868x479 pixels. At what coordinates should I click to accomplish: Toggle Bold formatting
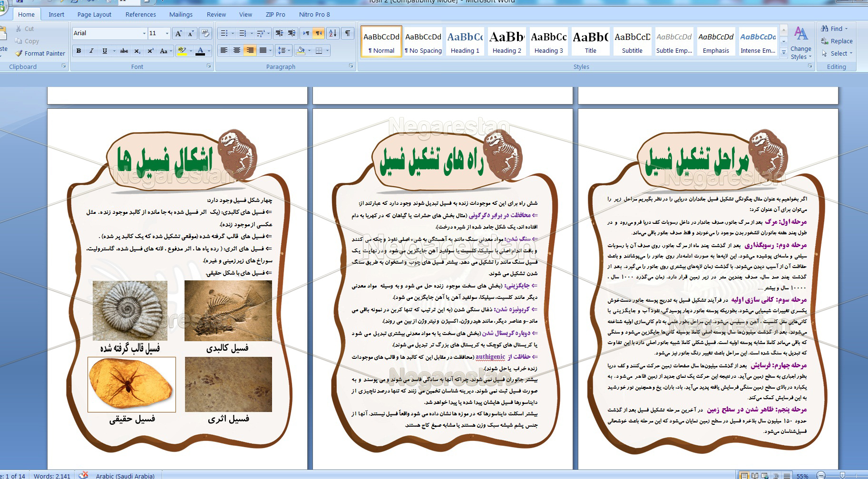pos(78,51)
